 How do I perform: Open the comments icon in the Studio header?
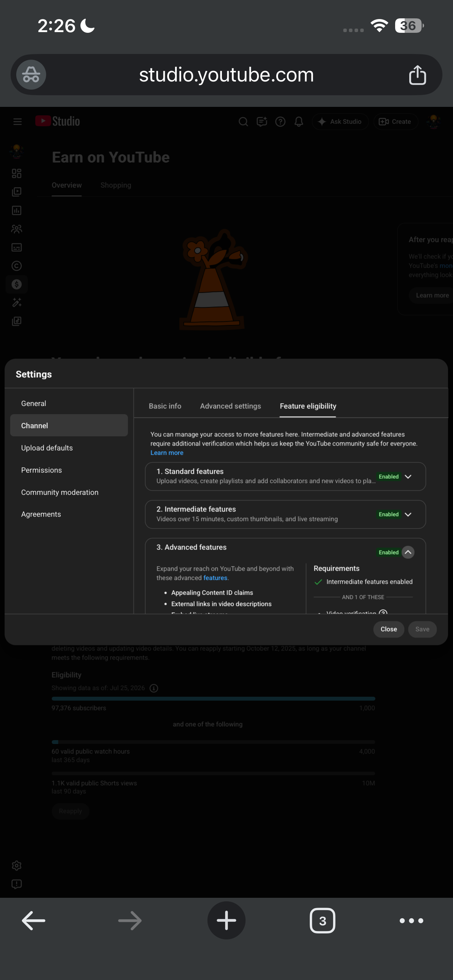pos(262,122)
